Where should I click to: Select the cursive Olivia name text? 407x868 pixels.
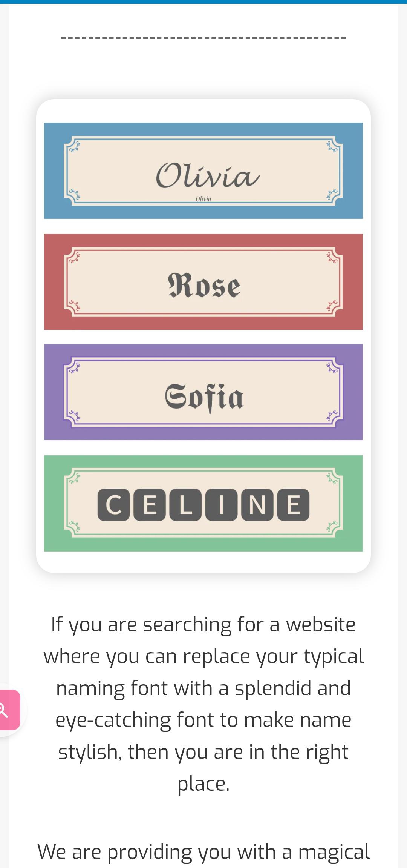(x=207, y=176)
